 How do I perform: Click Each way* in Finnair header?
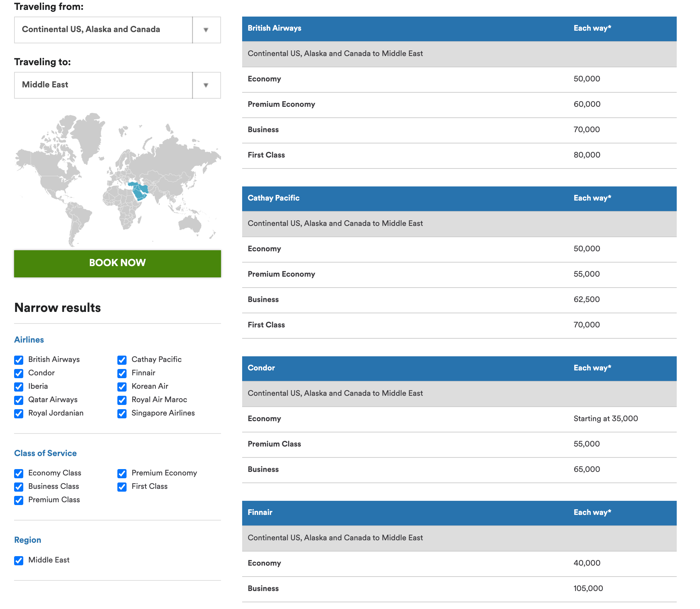pos(592,512)
